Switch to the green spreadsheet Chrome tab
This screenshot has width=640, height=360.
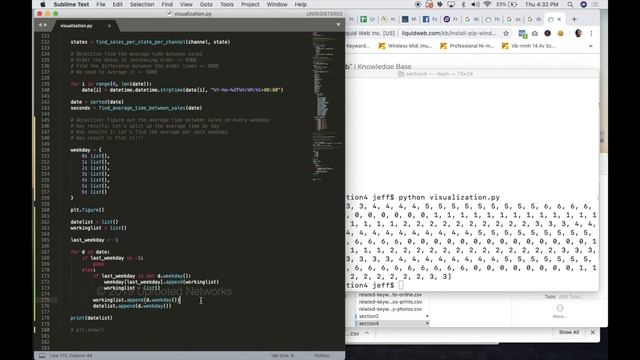(367, 19)
